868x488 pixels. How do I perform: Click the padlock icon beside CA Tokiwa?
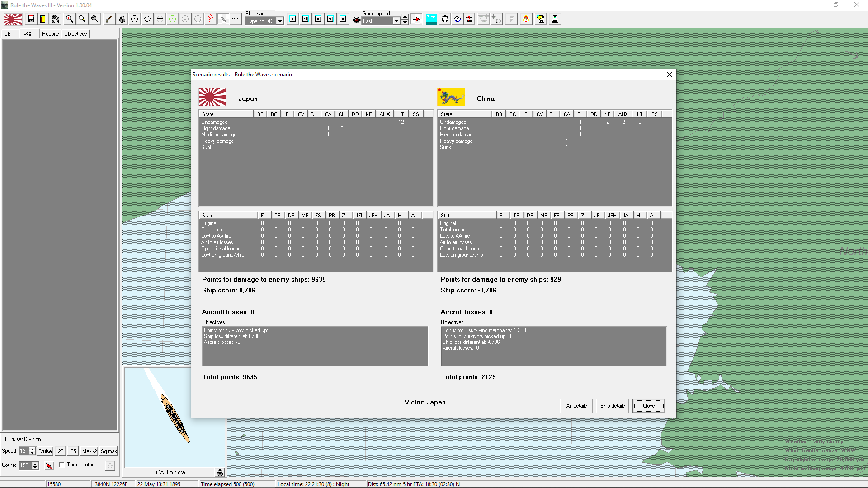click(220, 473)
